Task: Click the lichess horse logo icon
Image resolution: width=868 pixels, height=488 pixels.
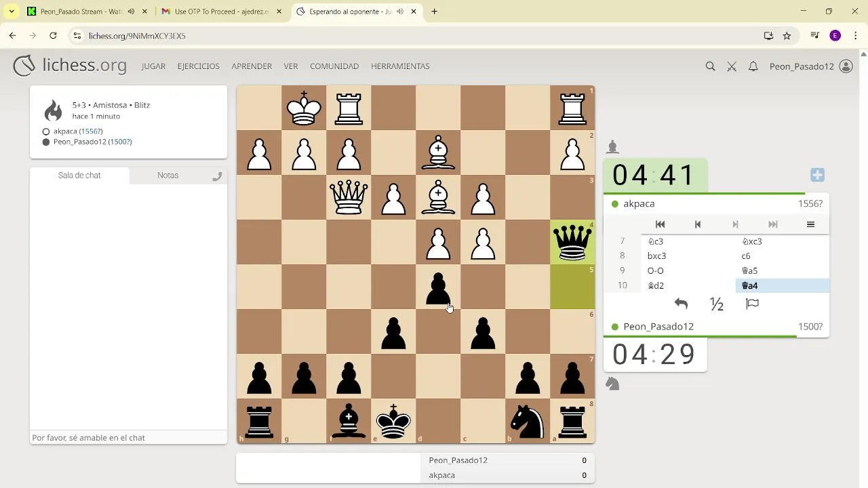Action: click(x=24, y=66)
